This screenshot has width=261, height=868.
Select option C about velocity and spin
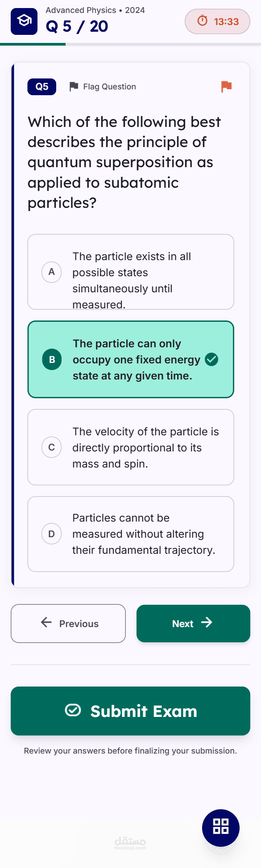coord(131,447)
